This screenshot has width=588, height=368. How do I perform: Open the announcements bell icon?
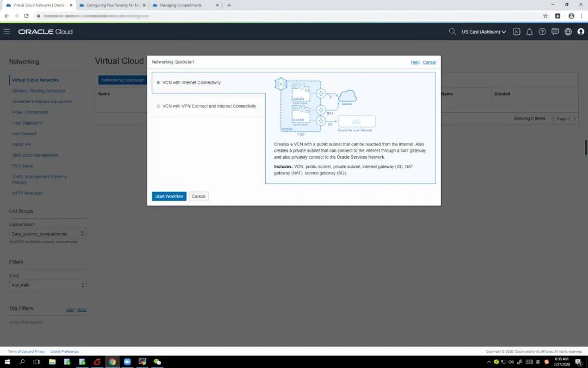pos(529,32)
